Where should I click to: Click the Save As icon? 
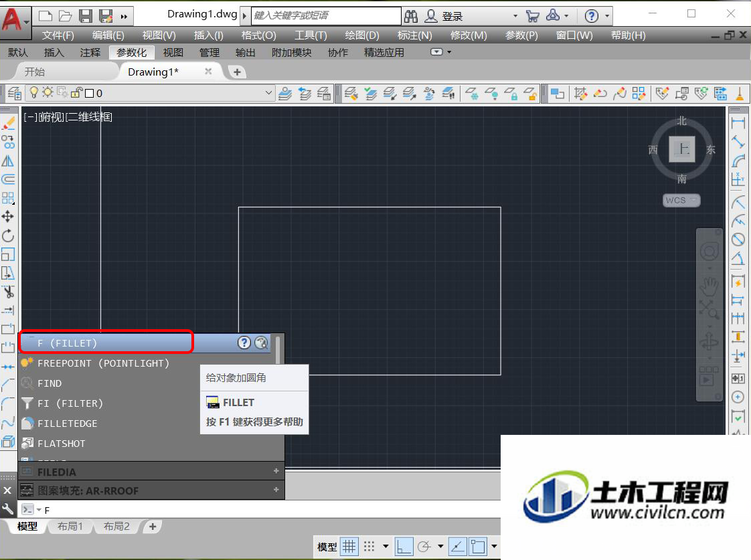[x=106, y=16]
